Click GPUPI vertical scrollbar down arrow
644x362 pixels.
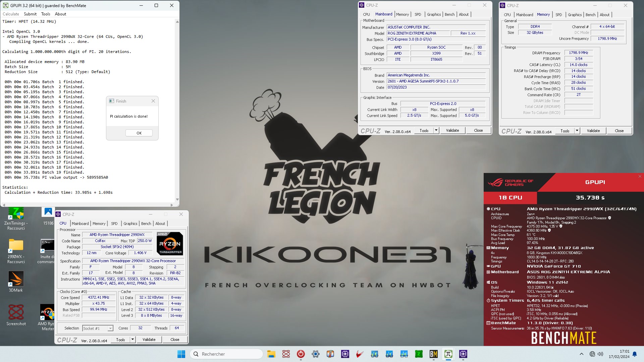pos(177,199)
